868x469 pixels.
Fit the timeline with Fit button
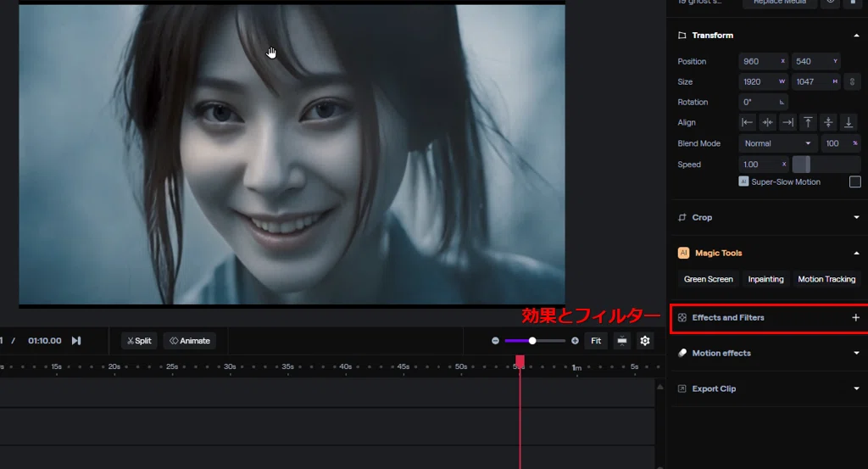pos(596,341)
